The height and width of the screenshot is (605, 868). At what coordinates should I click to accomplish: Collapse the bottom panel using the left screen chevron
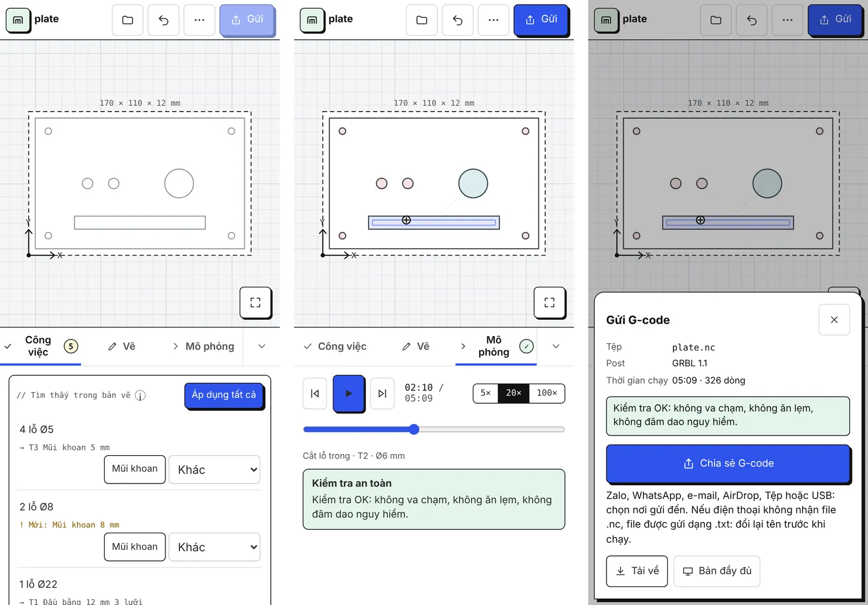[x=262, y=346]
